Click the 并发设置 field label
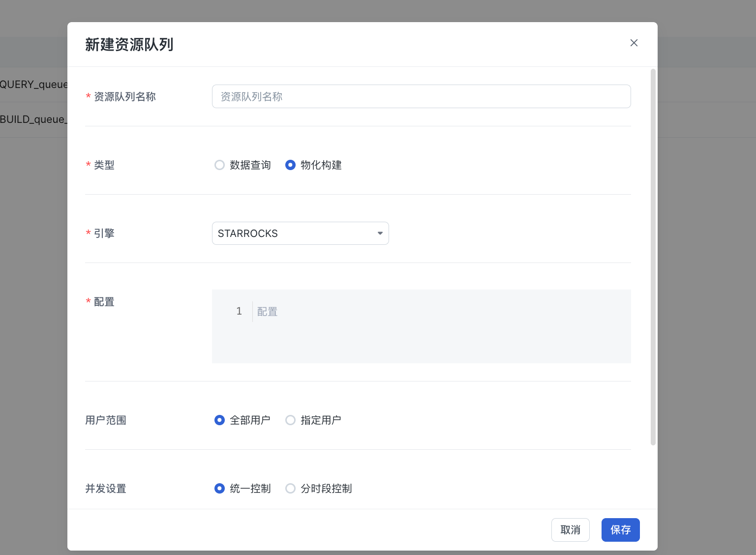 (106, 489)
